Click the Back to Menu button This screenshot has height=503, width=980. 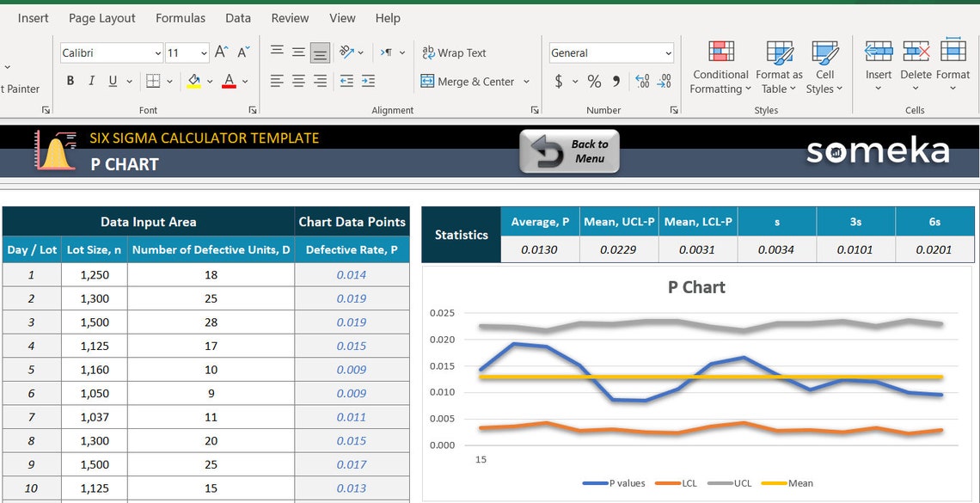[570, 150]
